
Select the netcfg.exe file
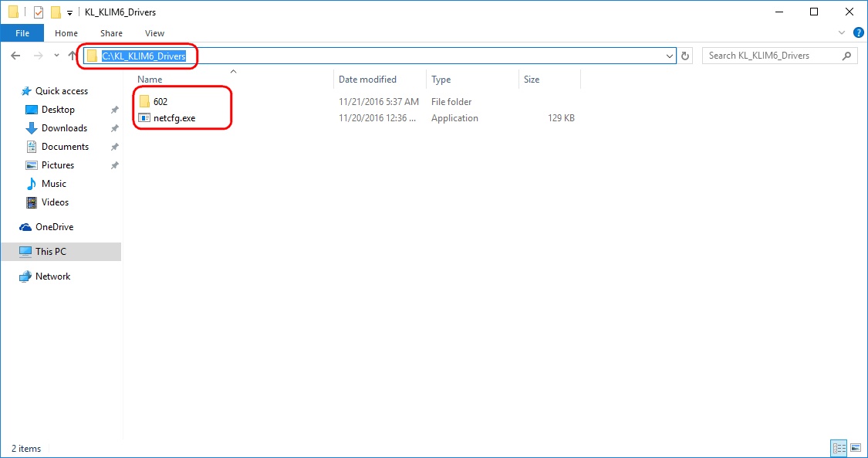(x=174, y=118)
